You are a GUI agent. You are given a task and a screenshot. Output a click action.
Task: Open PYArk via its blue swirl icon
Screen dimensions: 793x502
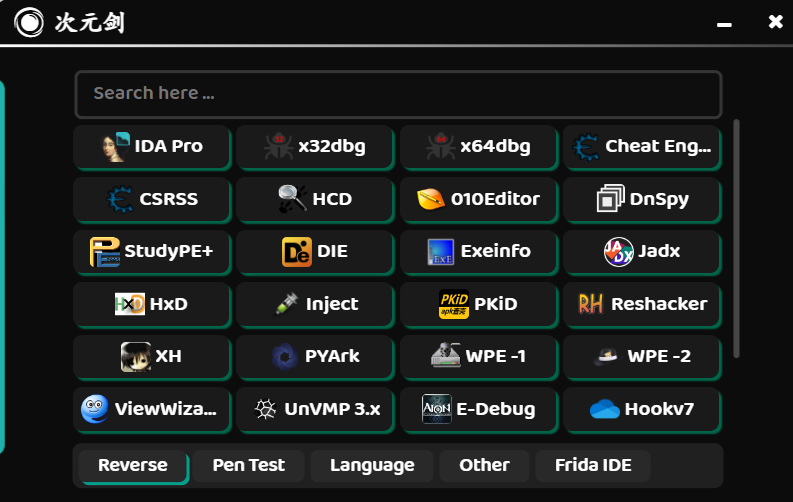point(285,356)
